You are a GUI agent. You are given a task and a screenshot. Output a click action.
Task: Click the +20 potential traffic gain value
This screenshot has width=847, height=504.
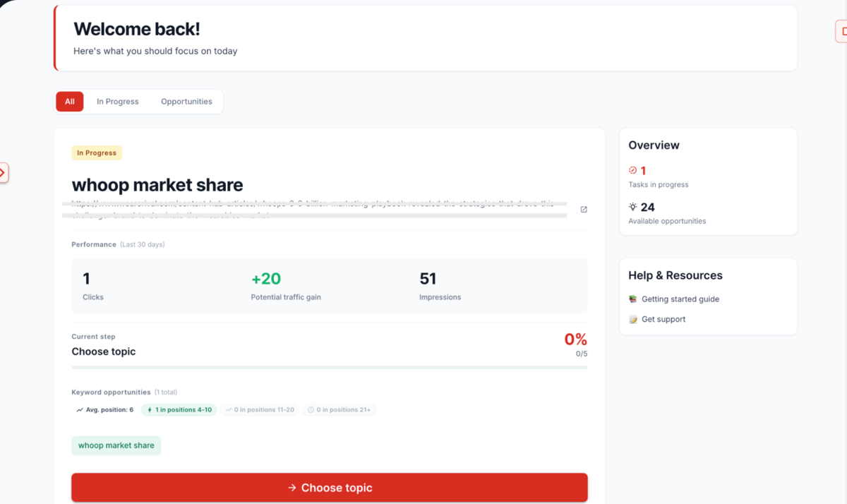coord(266,279)
